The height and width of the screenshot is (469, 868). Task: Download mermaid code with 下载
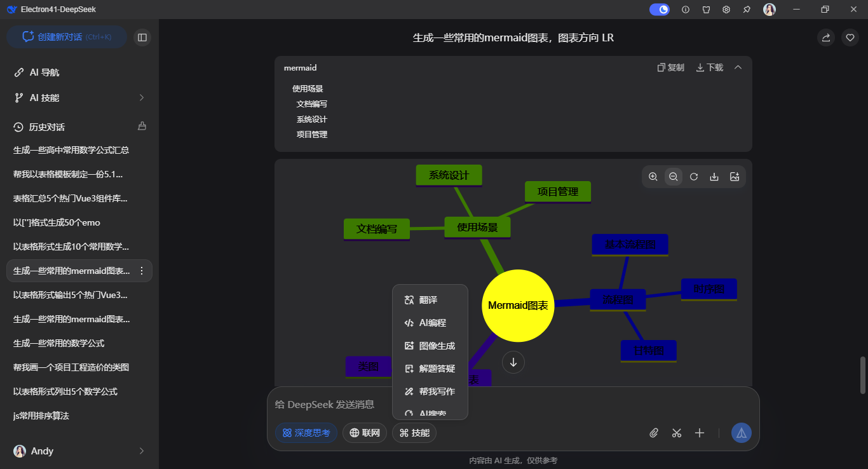(710, 67)
